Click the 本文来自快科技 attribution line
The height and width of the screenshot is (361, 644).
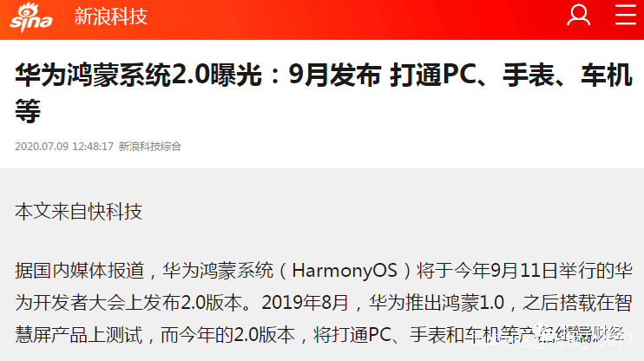[x=78, y=212]
